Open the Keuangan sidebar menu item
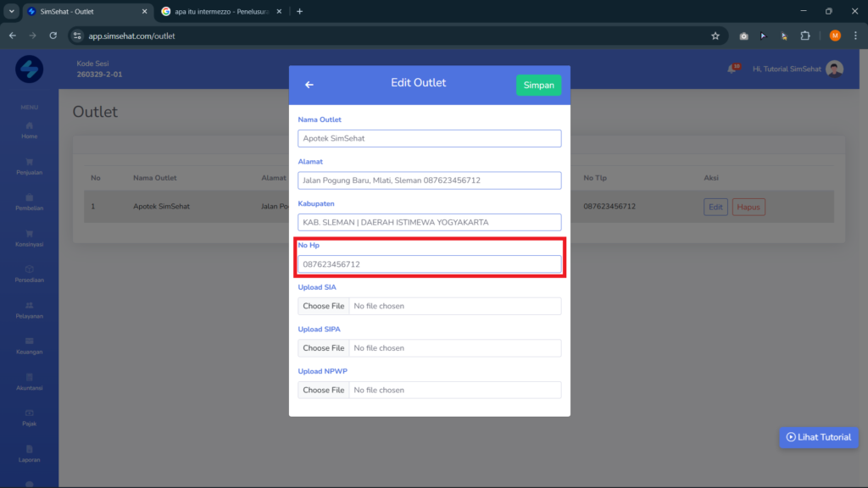Image resolution: width=868 pixels, height=488 pixels. pyautogui.click(x=30, y=346)
